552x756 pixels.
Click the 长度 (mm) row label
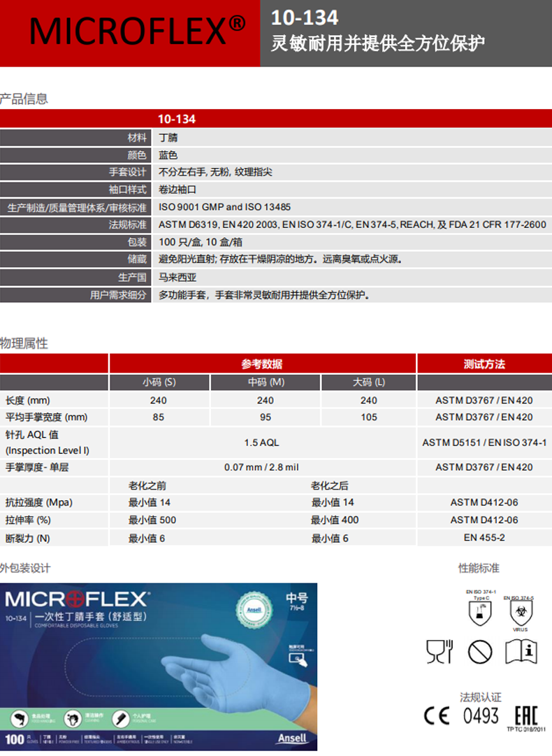pos(27,400)
